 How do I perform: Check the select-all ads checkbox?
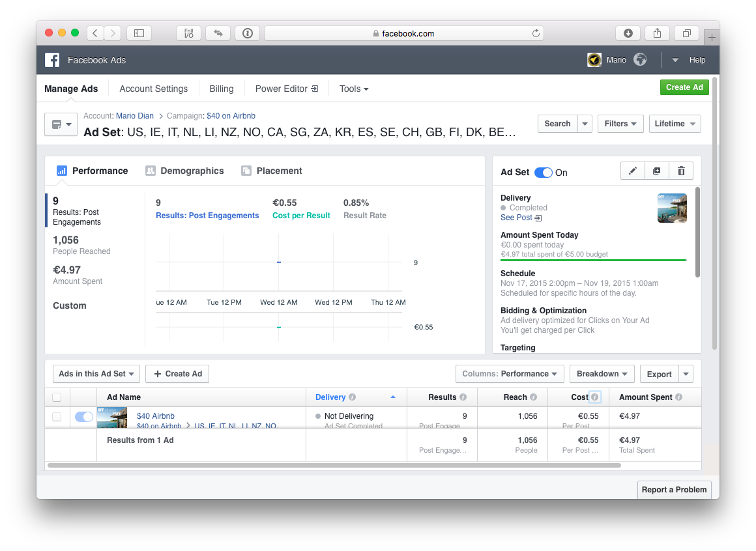tap(57, 397)
